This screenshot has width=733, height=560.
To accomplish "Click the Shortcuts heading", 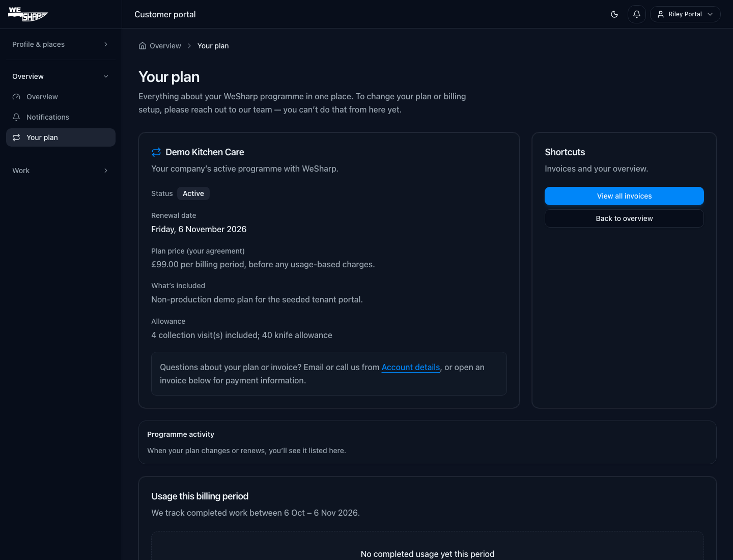I will [565, 152].
